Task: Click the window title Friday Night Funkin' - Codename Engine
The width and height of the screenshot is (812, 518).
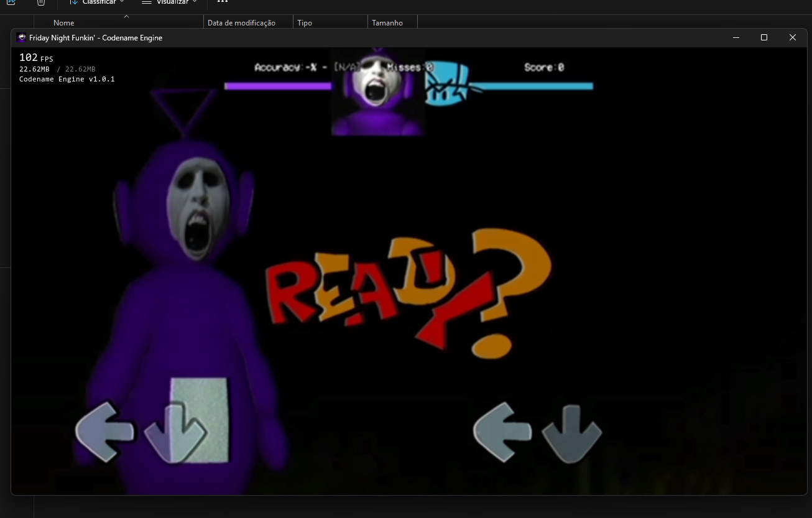Action: pos(96,38)
